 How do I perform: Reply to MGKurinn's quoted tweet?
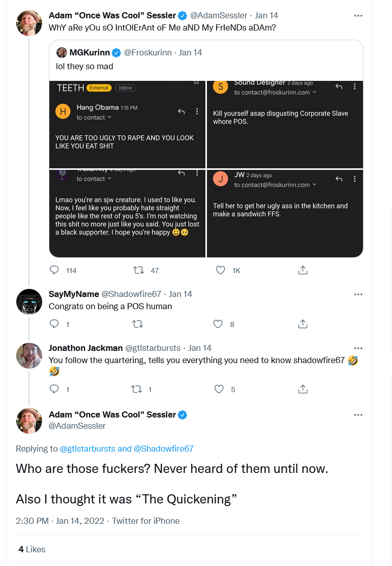pyautogui.click(x=54, y=270)
